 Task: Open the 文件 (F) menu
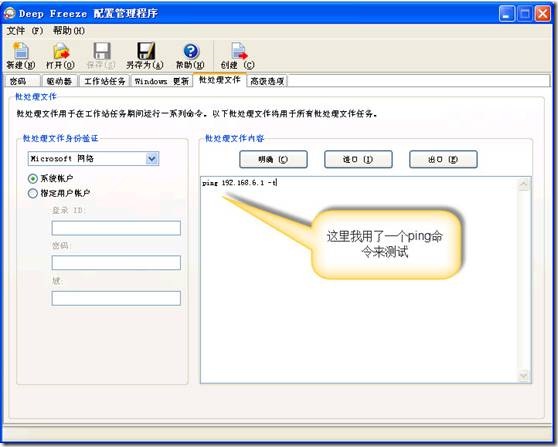click(25, 31)
